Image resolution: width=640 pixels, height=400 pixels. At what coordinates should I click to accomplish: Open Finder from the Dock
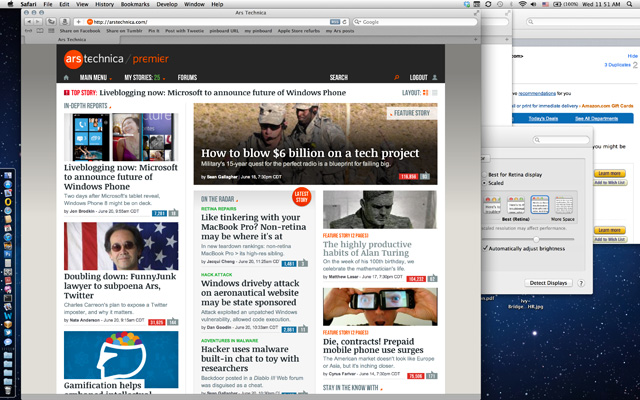(x=8, y=176)
